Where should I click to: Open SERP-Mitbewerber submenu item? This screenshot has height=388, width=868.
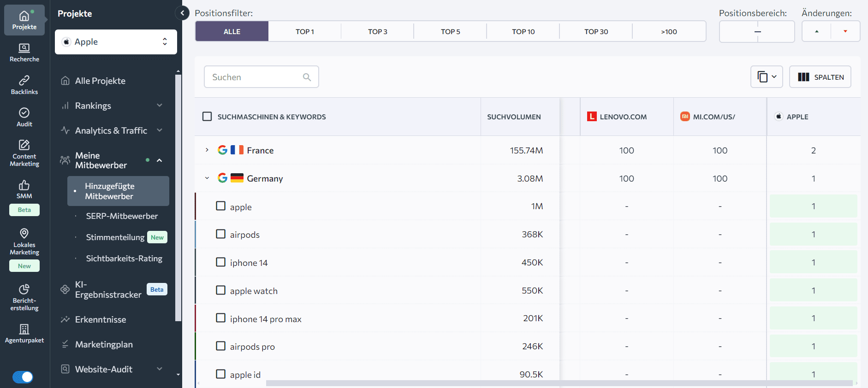click(122, 216)
